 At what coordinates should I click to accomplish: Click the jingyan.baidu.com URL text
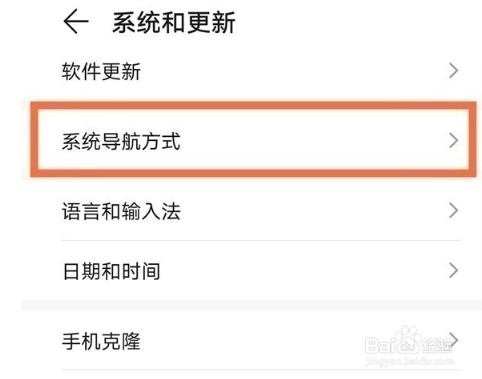(x=409, y=361)
